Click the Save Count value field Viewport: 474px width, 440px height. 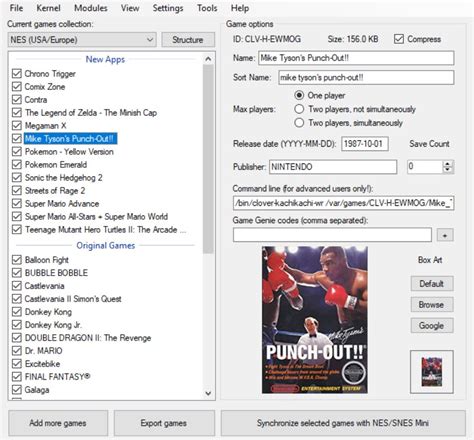[425, 167]
